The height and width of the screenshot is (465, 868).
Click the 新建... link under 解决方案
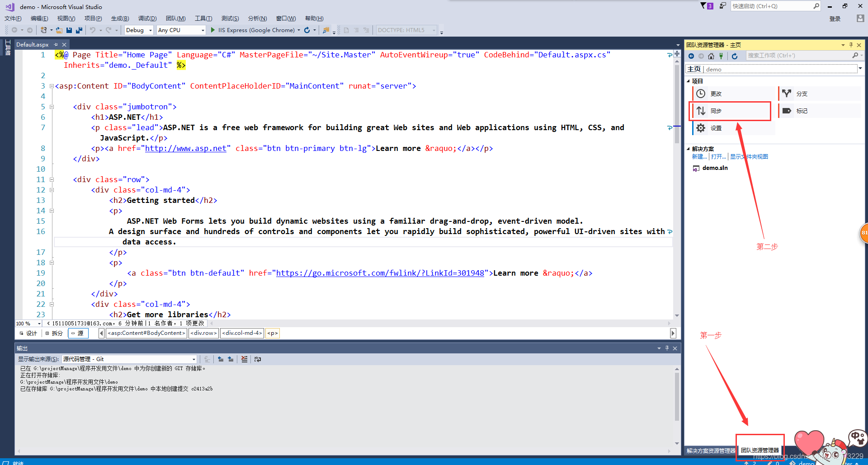coord(699,157)
